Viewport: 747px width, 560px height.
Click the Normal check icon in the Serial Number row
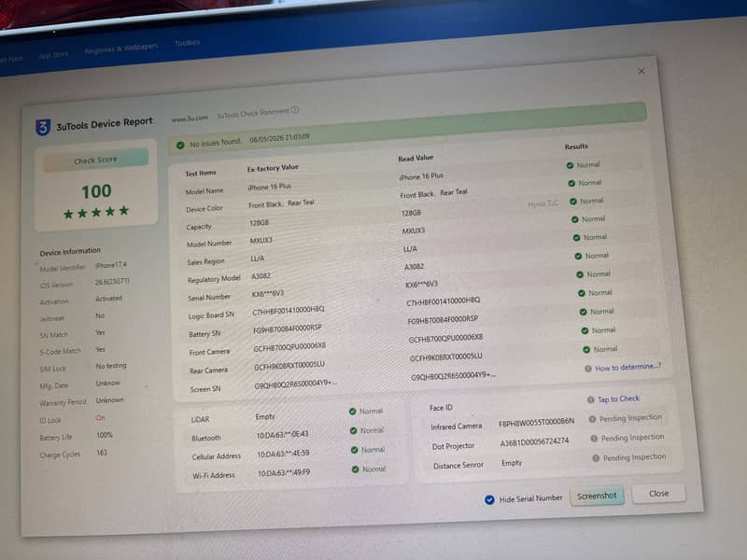click(x=580, y=274)
